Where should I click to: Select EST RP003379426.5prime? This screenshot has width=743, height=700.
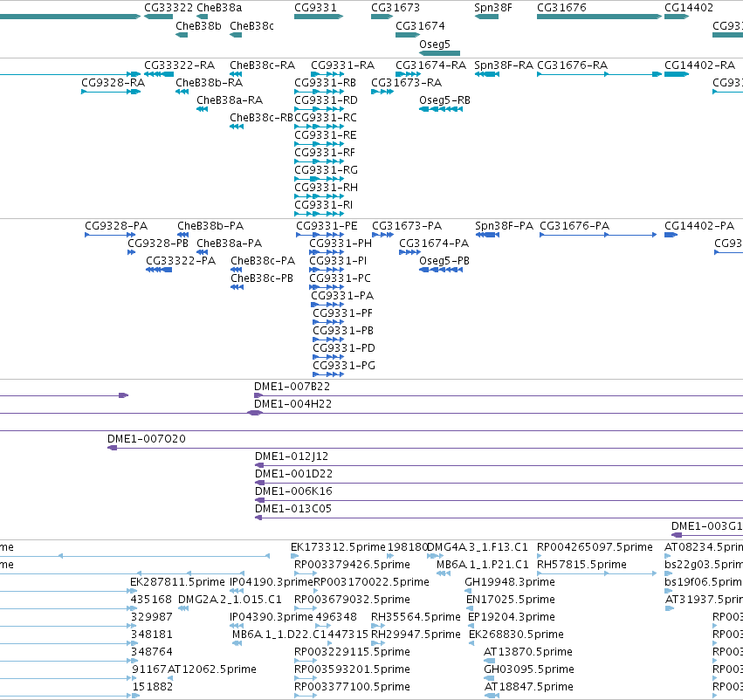(352, 565)
